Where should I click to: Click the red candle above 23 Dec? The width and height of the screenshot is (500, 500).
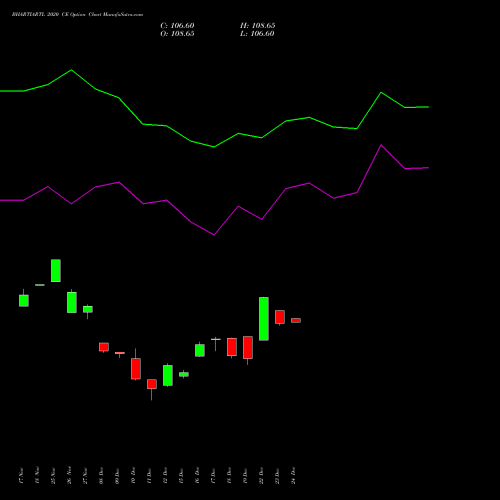[280, 317]
